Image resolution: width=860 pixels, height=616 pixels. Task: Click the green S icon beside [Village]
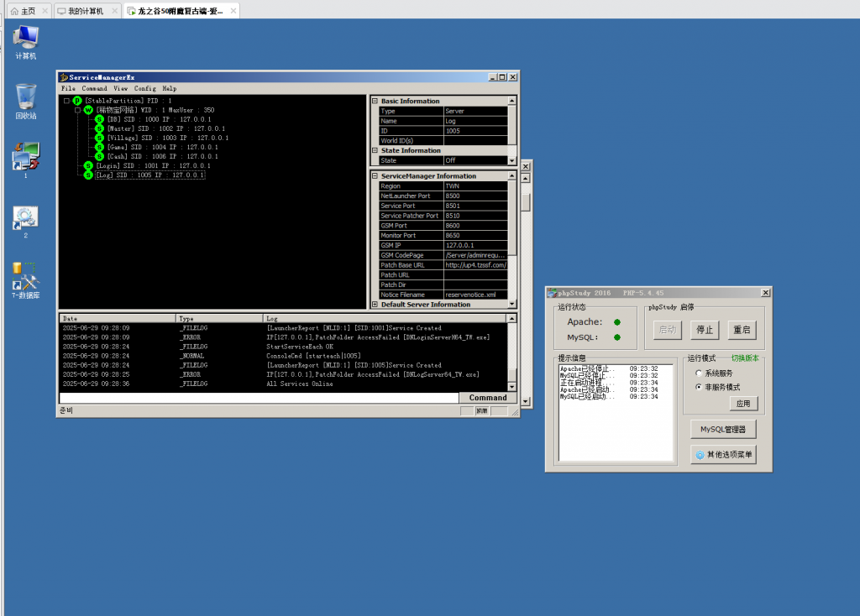99,138
